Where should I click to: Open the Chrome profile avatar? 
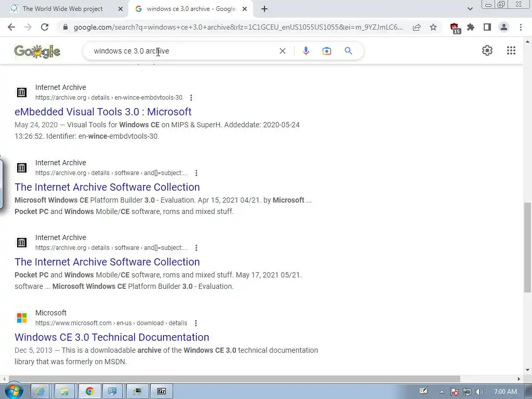coord(504,27)
